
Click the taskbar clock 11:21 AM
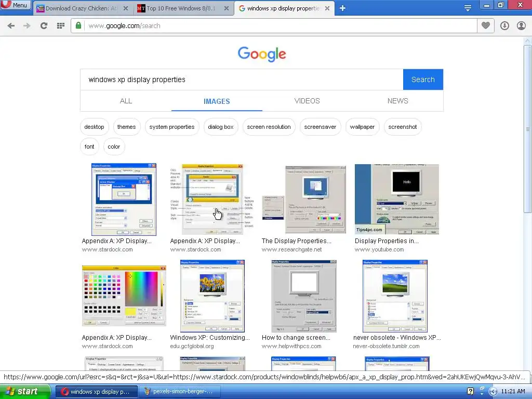pyautogui.click(x=513, y=392)
